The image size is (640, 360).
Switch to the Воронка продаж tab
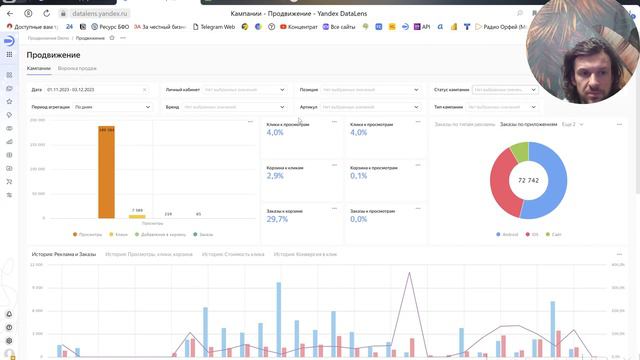click(77, 69)
